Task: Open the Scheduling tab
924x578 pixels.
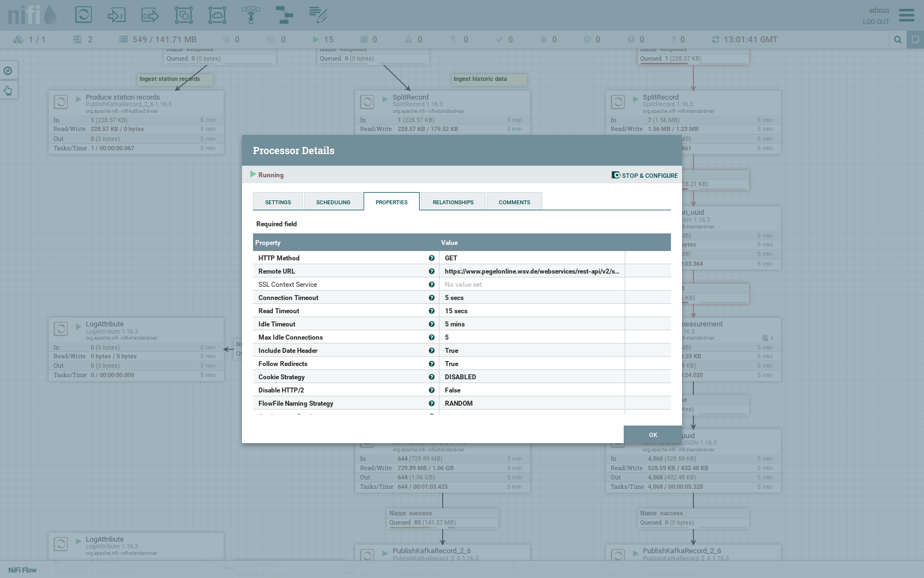Action: [x=333, y=202]
